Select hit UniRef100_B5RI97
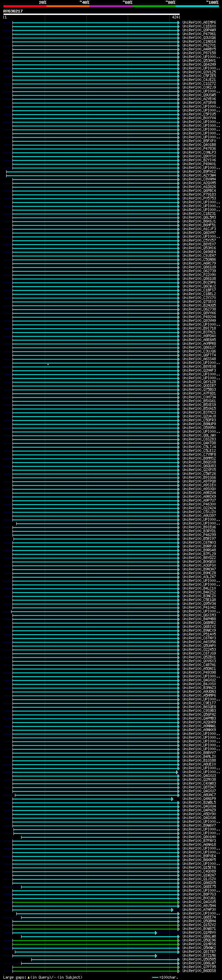The height and width of the screenshot is (980, 222). click(199, 539)
